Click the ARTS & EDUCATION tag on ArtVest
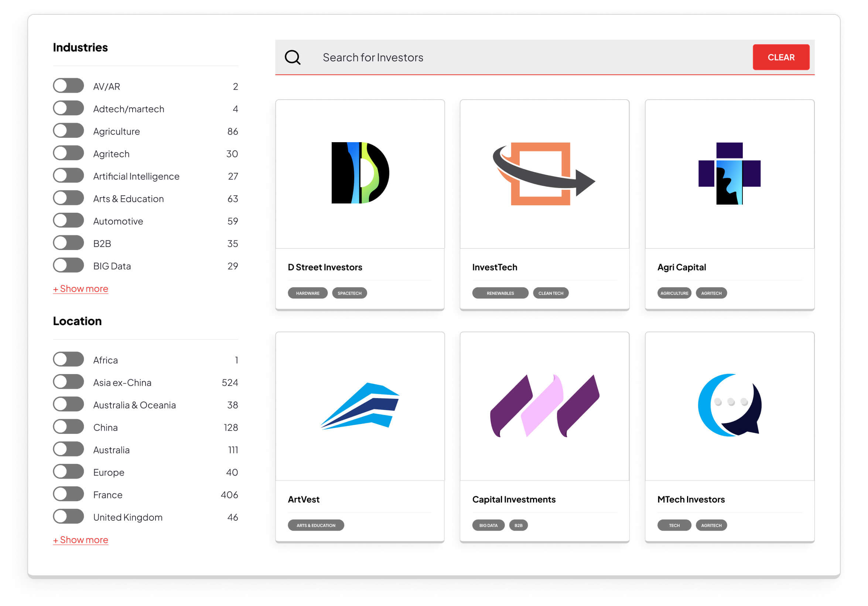The image size is (868, 606). click(x=316, y=525)
